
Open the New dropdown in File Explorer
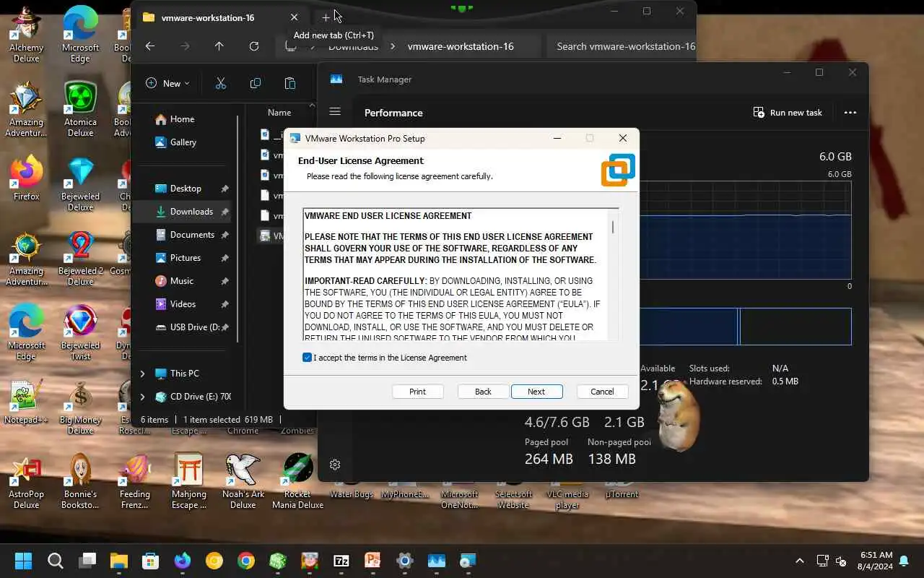pos(167,83)
